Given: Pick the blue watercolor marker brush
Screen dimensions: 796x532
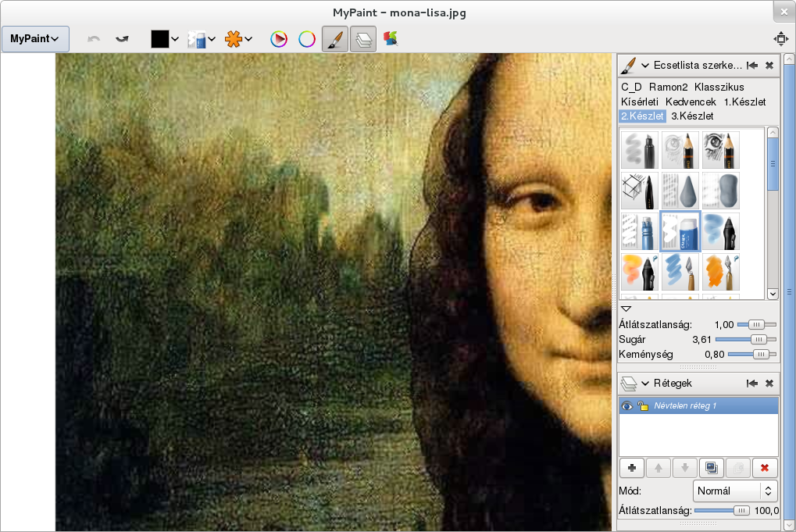Looking at the screenshot, I should 720,231.
